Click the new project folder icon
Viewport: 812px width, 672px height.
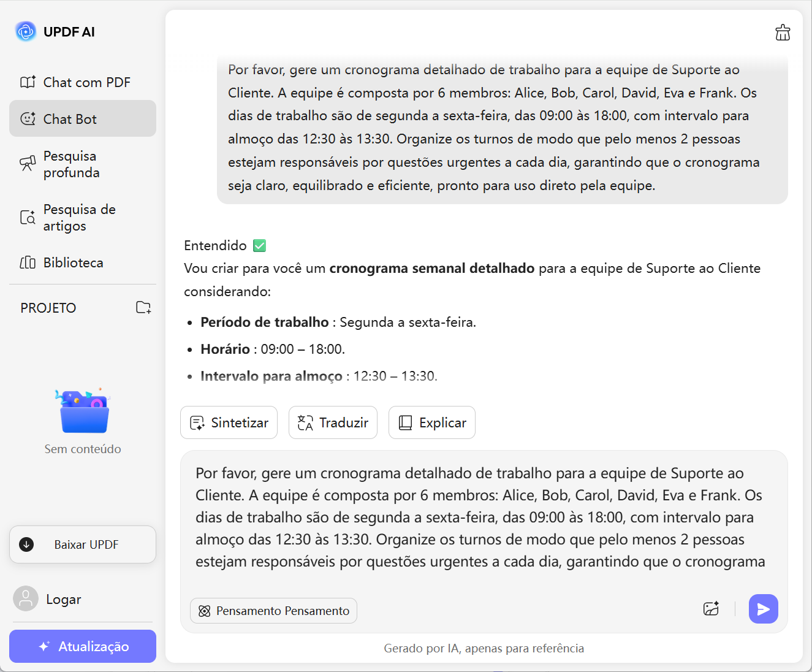(x=143, y=308)
